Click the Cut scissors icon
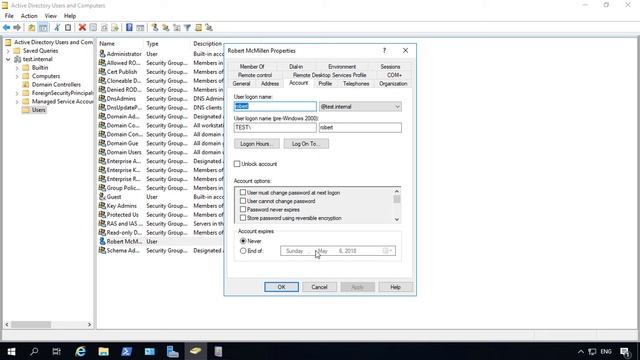Viewport: 640px width, 360px height. (x=57, y=27)
